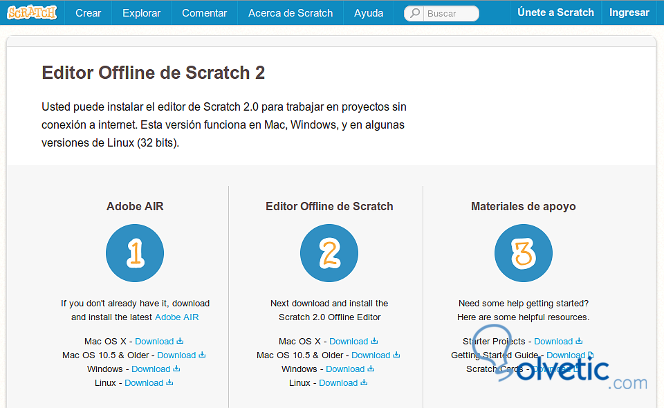Click Download link for Adobe AIR Mac OS X
664x408 pixels.
tap(154, 341)
